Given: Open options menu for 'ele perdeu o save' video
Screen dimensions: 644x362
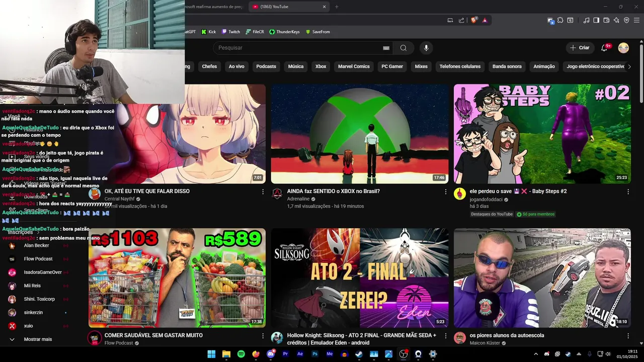Looking at the screenshot, I should point(628,192).
